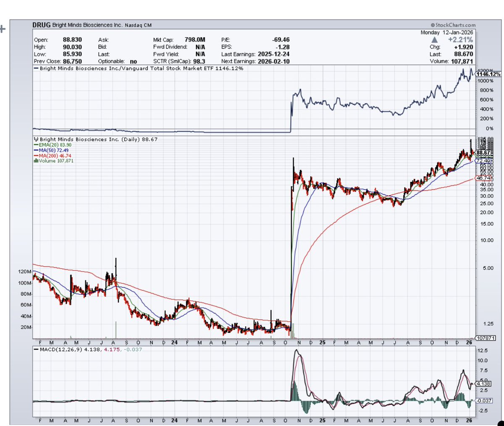Image resolution: width=504 pixels, height=426 pixels.
Task: Click the plus icon left of the chart
Action: [3, 29]
